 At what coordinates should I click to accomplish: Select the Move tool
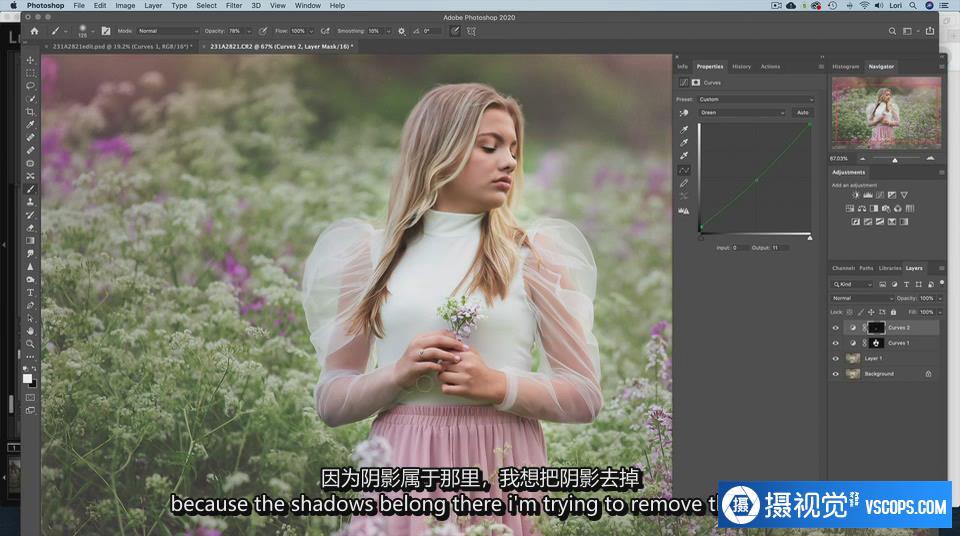point(30,60)
